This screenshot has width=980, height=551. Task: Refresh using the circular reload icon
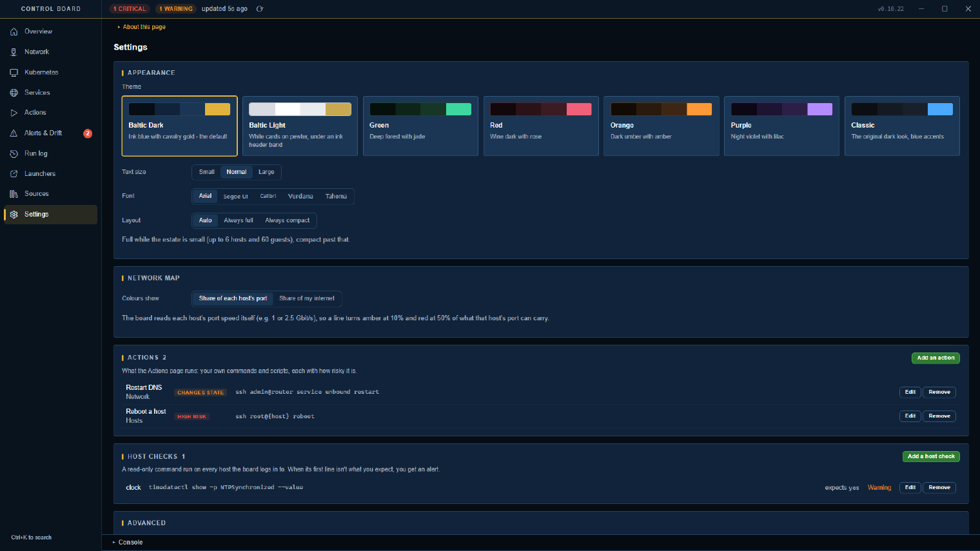coord(260,9)
